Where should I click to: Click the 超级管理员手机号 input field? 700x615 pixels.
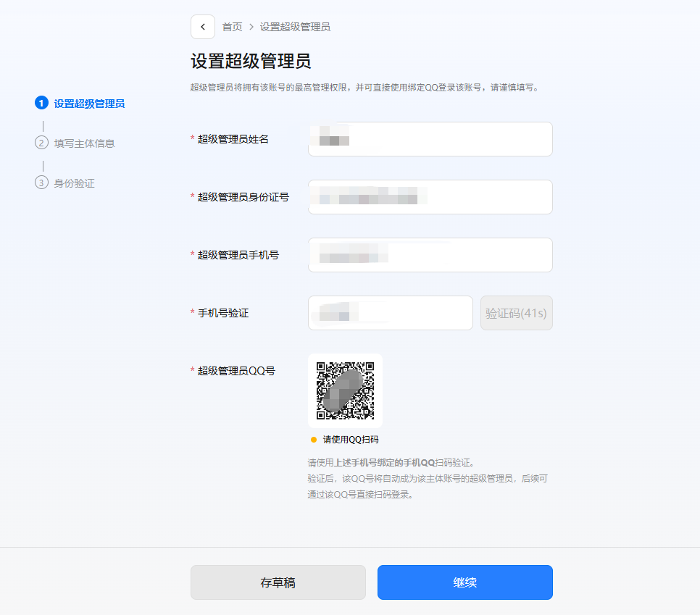(430, 255)
